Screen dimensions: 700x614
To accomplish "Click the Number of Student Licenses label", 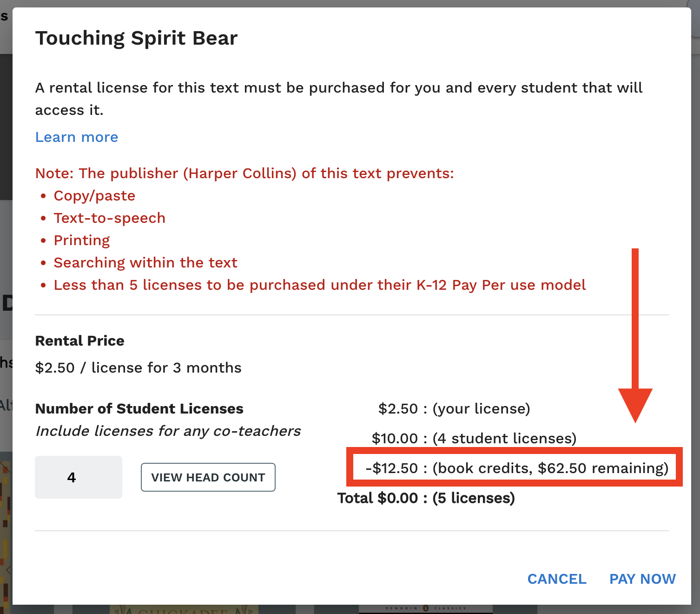I will pyautogui.click(x=139, y=409).
